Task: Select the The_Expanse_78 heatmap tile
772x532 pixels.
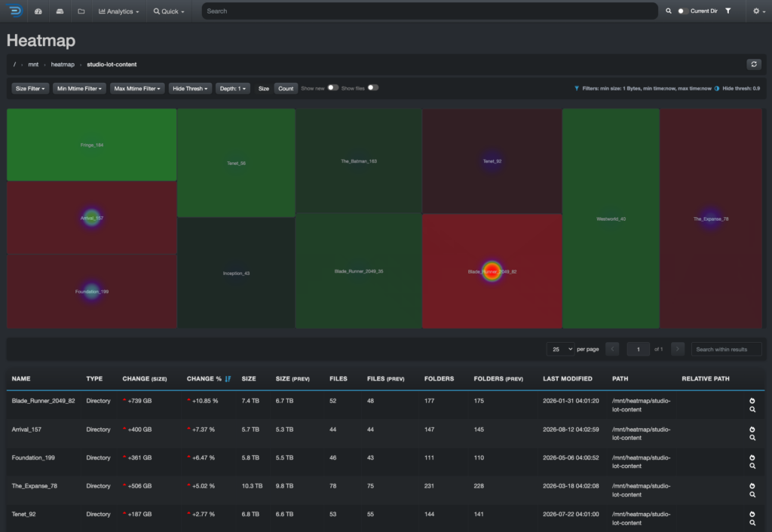Action: 711,219
